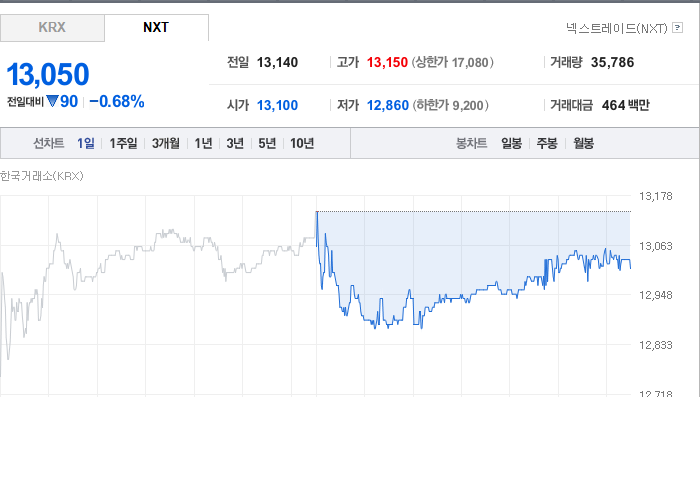Open the Nextrade (NXT) help question-mark icon
Viewport: 700px width, 490px height.
(x=677, y=28)
